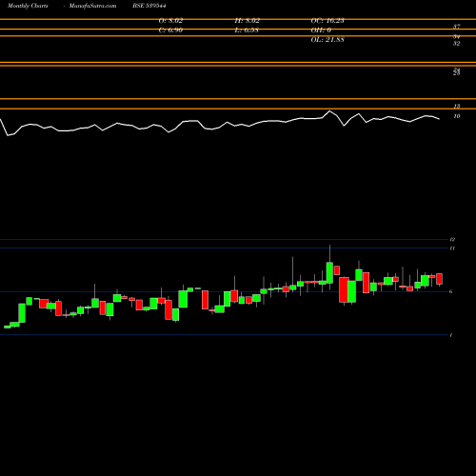The image size is (476, 476).
Task: Click the 1 price axis label
Action: coord(451,335)
